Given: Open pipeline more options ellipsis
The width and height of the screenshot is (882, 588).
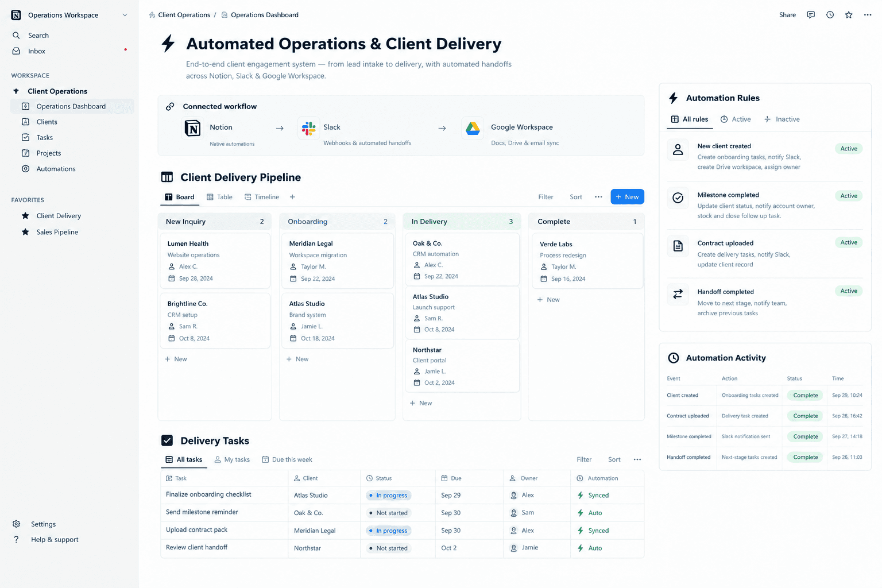Looking at the screenshot, I should [x=598, y=197].
